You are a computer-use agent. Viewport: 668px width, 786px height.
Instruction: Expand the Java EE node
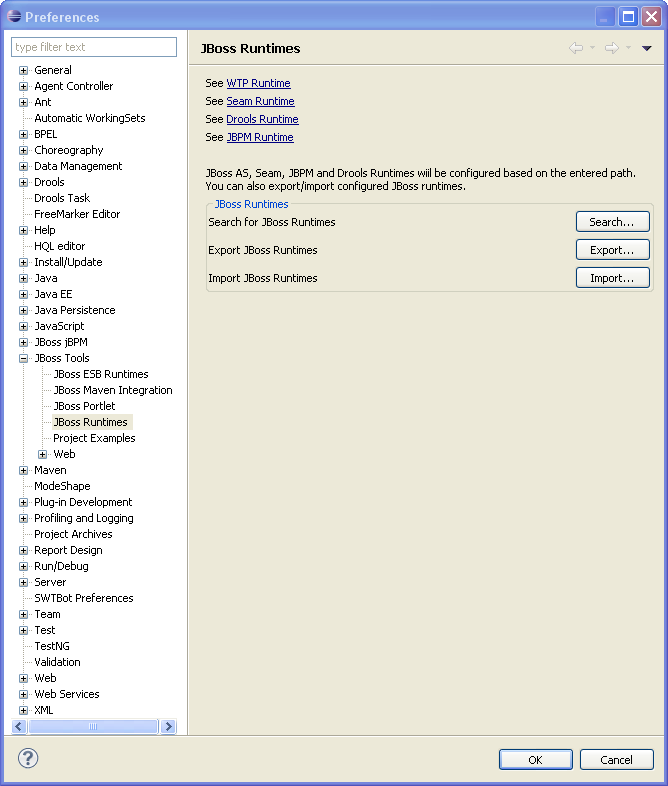click(23, 294)
